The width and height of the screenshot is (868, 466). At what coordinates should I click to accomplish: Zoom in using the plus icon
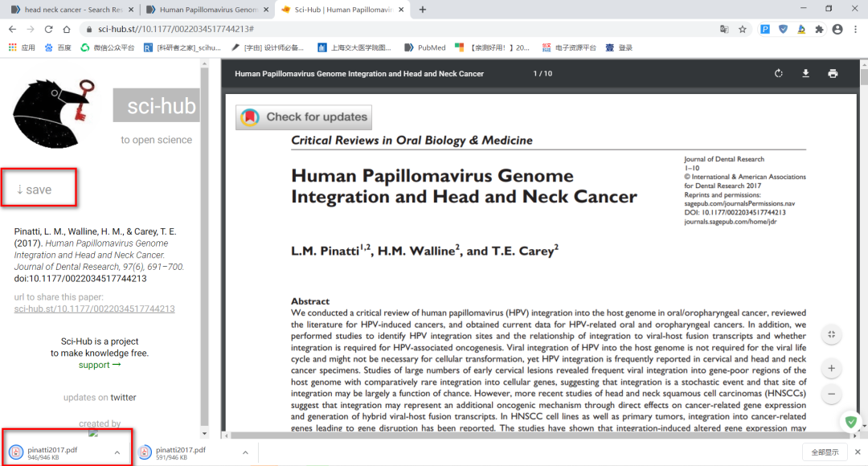(x=831, y=367)
